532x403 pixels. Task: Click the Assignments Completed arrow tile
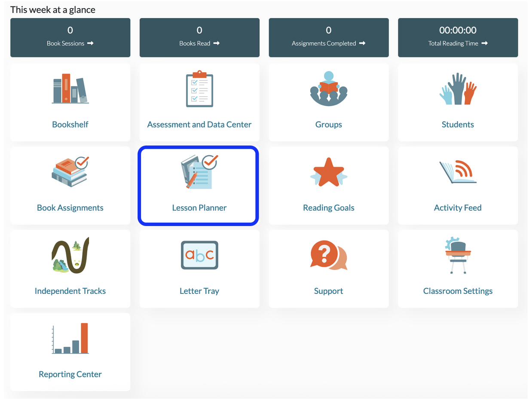tap(329, 37)
